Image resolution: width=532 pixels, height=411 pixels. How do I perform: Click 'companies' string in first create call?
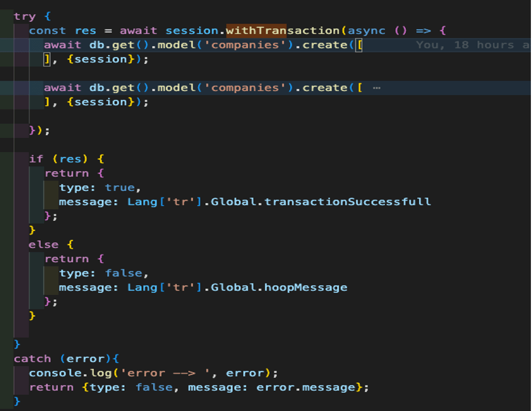pos(245,45)
